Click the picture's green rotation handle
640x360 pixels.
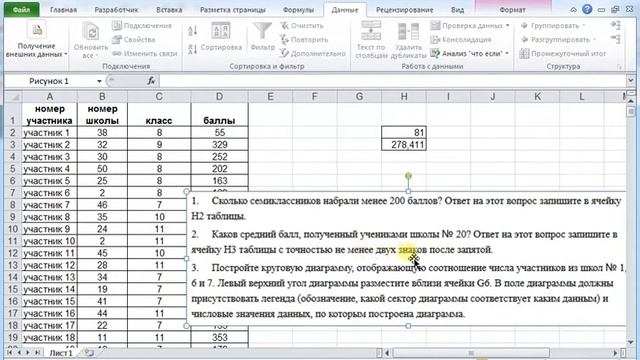coord(408,176)
